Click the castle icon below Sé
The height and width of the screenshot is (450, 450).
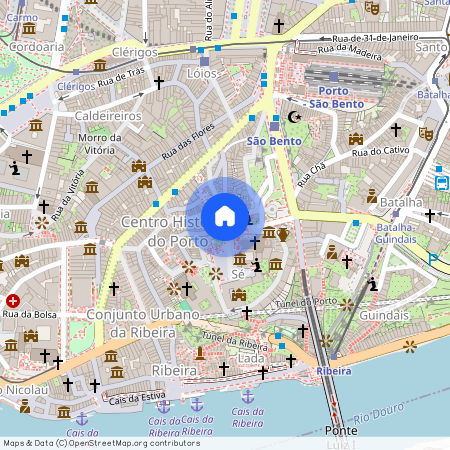(x=239, y=295)
